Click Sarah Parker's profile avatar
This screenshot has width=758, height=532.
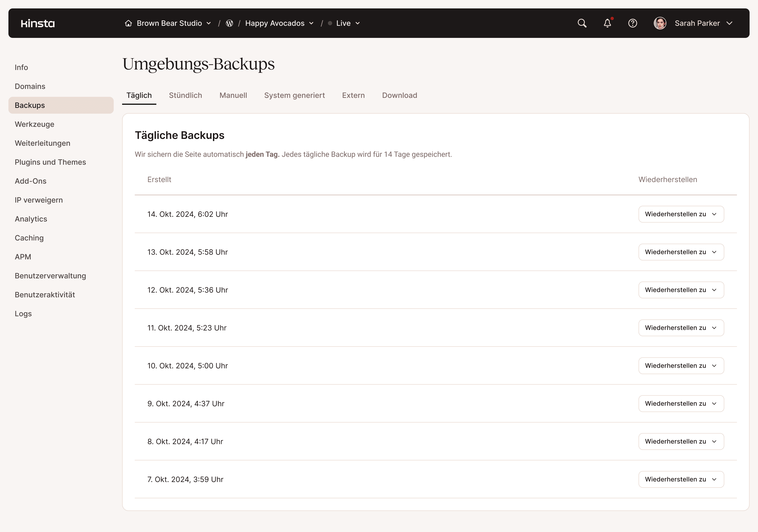660,23
